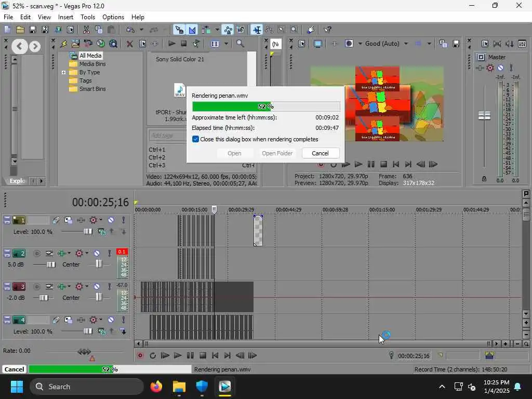532x399 pixels.
Task: Open the preview quality Good (Auto) dropdown
Action: (406, 44)
